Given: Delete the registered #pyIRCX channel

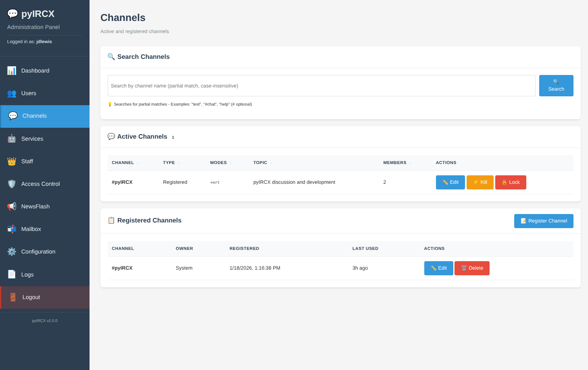Looking at the screenshot, I should [472, 268].
